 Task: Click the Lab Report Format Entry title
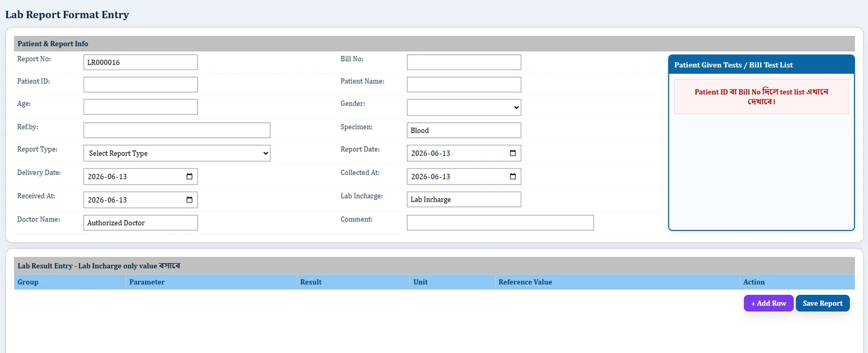pos(67,15)
